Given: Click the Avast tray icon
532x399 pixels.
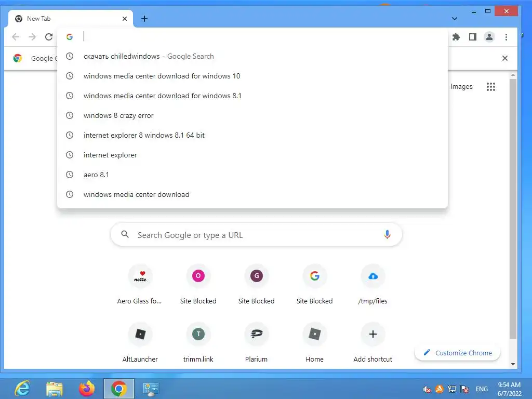Looking at the screenshot, I should 440,389.
